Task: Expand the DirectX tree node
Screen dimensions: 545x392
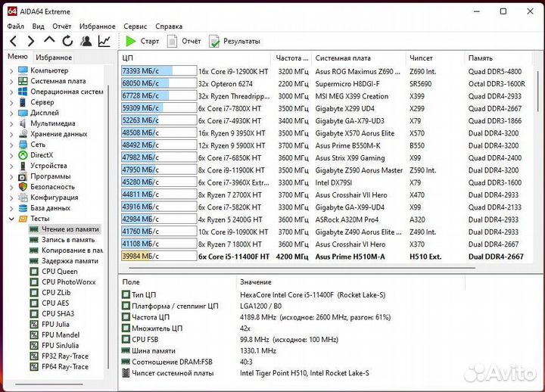Action: 11,155
